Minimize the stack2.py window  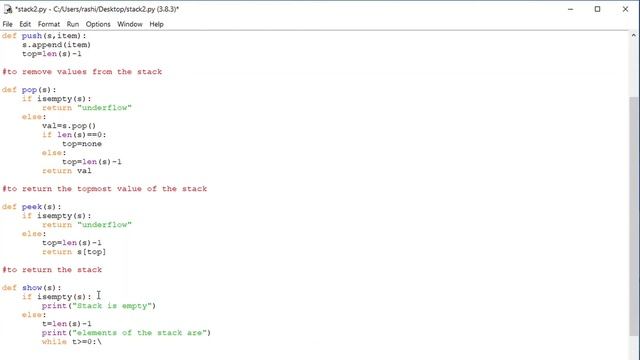571,9
